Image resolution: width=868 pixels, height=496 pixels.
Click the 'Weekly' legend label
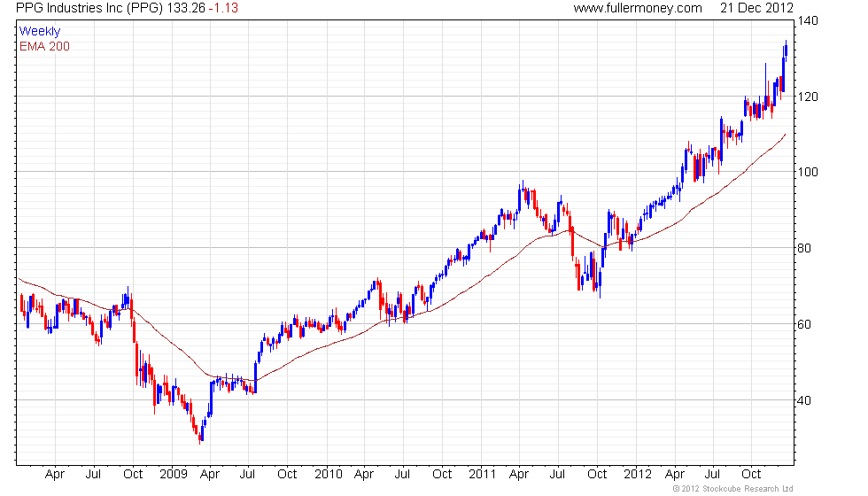pos(40,32)
